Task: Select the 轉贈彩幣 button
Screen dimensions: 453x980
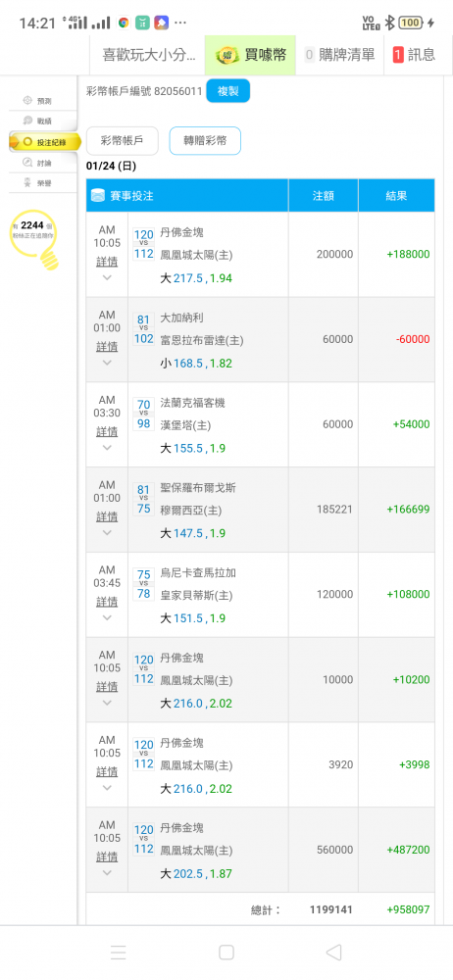Action: (205, 140)
